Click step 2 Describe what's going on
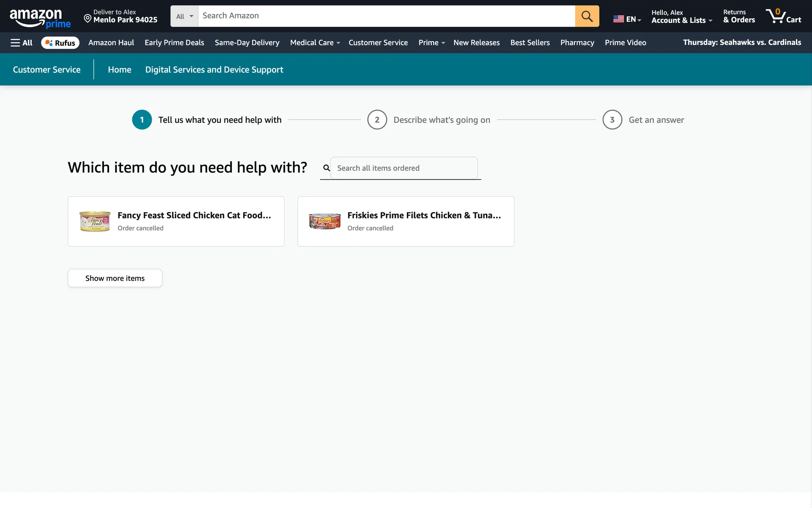This screenshot has width=812, height=508. coord(441,120)
